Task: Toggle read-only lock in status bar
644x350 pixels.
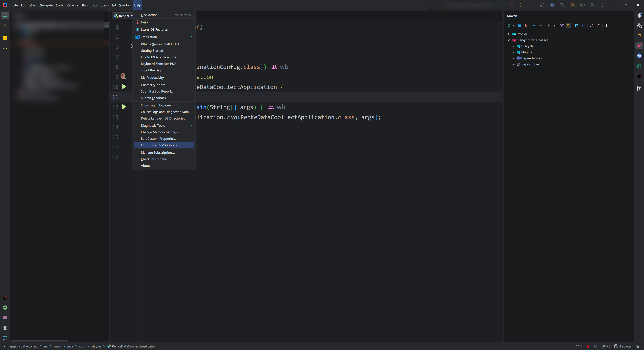Action: pos(637,346)
